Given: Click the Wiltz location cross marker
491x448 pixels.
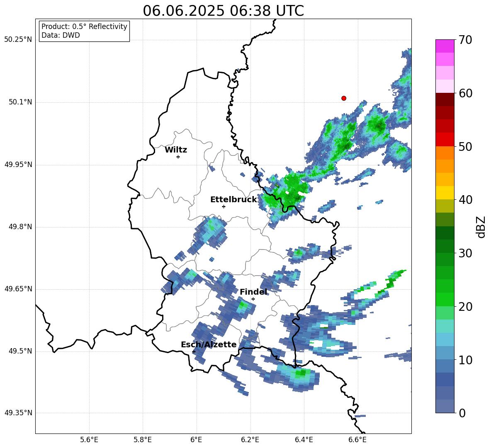Looking at the screenshot, I should pyautogui.click(x=178, y=157).
